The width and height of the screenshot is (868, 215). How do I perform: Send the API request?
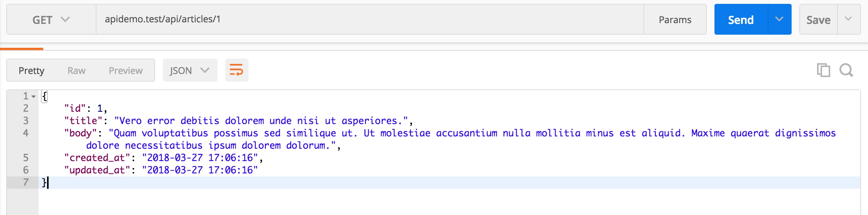coord(741,20)
